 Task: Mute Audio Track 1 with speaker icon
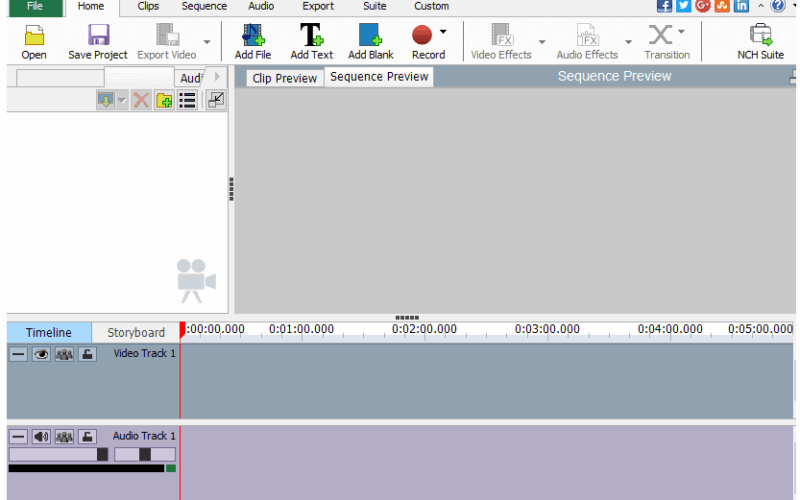click(41, 436)
